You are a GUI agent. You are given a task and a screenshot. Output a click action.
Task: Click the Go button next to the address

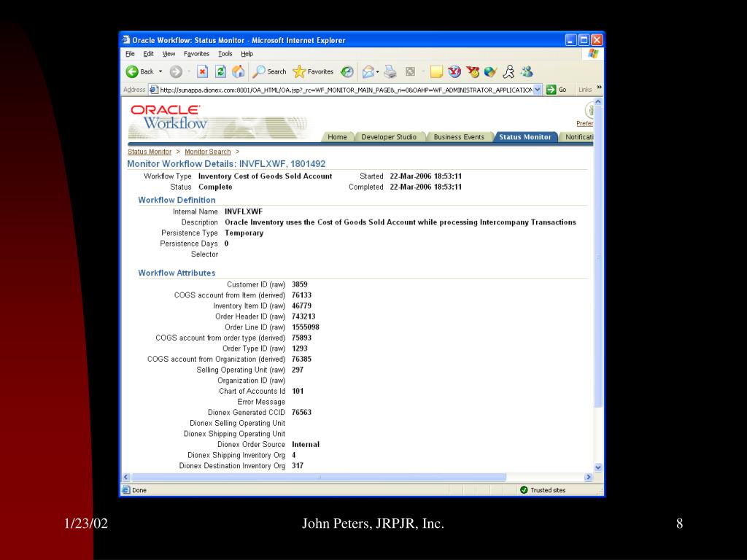click(x=557, y=90)
